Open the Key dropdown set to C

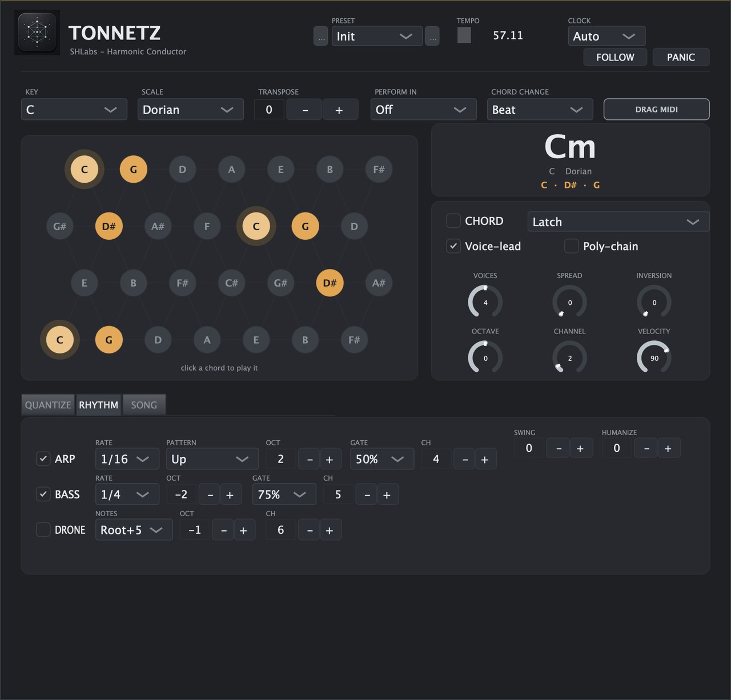pyautogui.click(x=74, y=110)
